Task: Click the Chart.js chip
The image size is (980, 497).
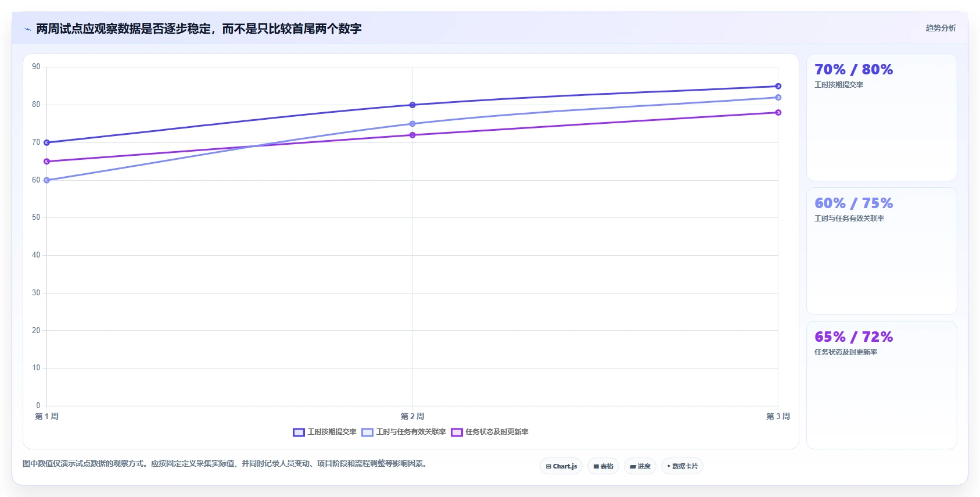Action: click(561, 466)
